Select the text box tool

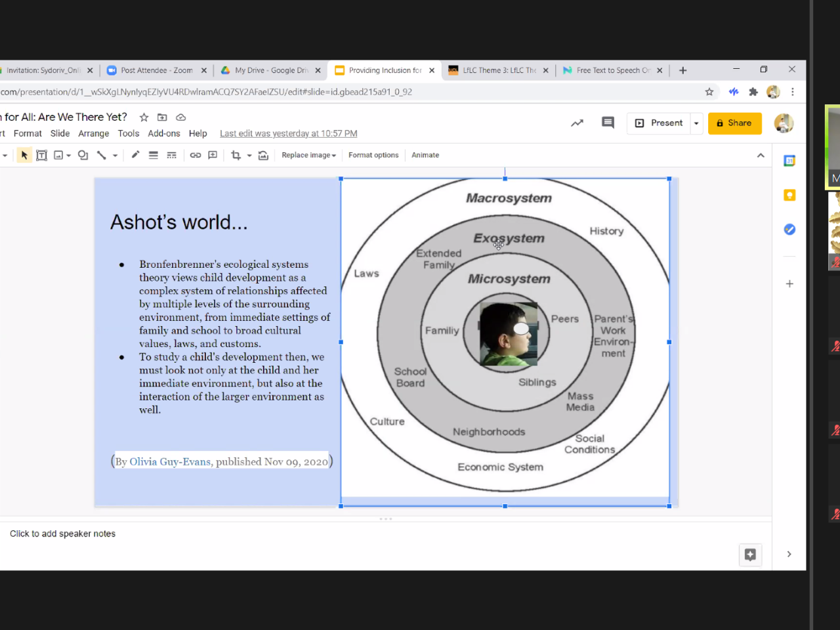click(x=41, y=156)
